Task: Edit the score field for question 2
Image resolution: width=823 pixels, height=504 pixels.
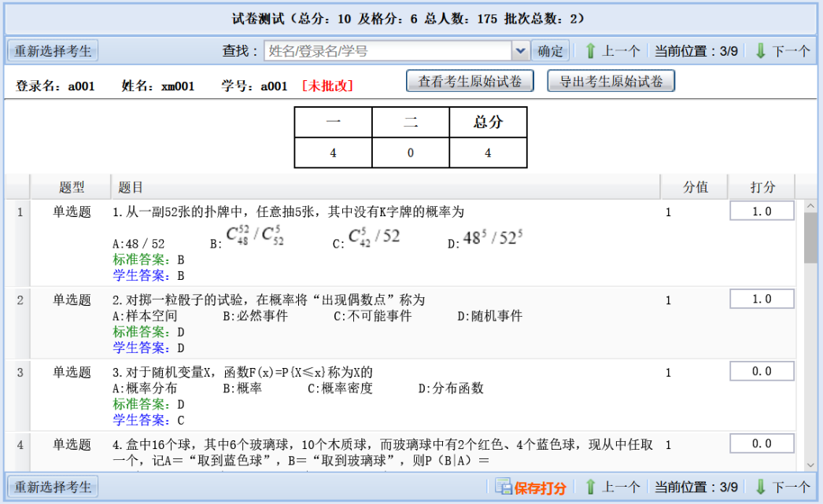Action: click(x=761, y=300)
